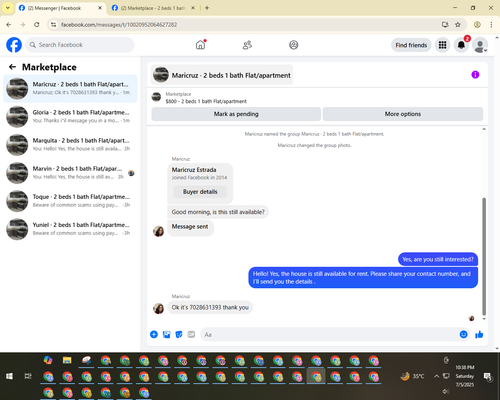This screenshot has height=400, width=500.
Task: Reload the page
Action: 37,24
